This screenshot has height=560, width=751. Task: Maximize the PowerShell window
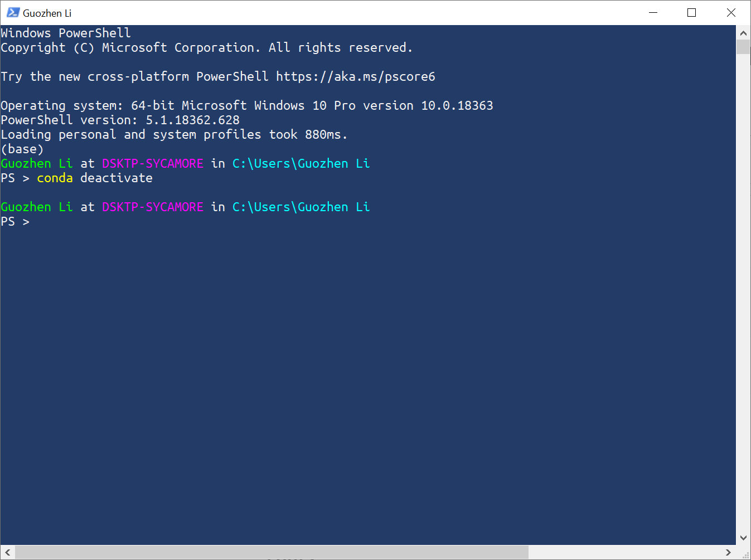691,12
